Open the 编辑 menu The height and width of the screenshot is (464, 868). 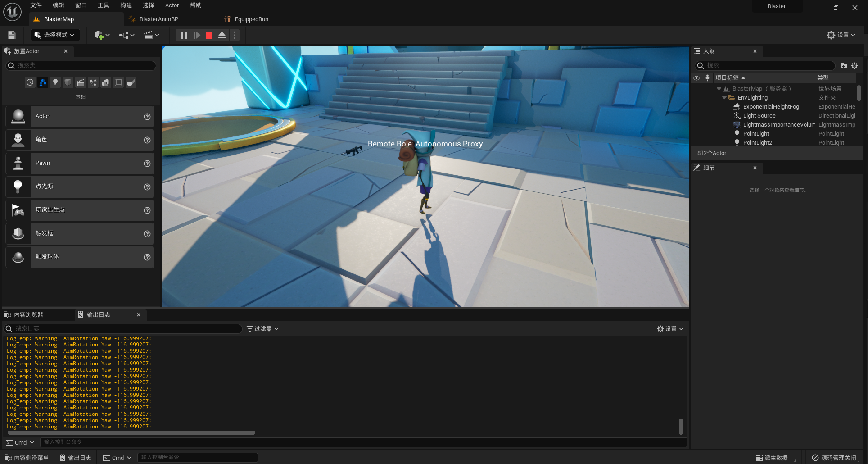(59, 5)
